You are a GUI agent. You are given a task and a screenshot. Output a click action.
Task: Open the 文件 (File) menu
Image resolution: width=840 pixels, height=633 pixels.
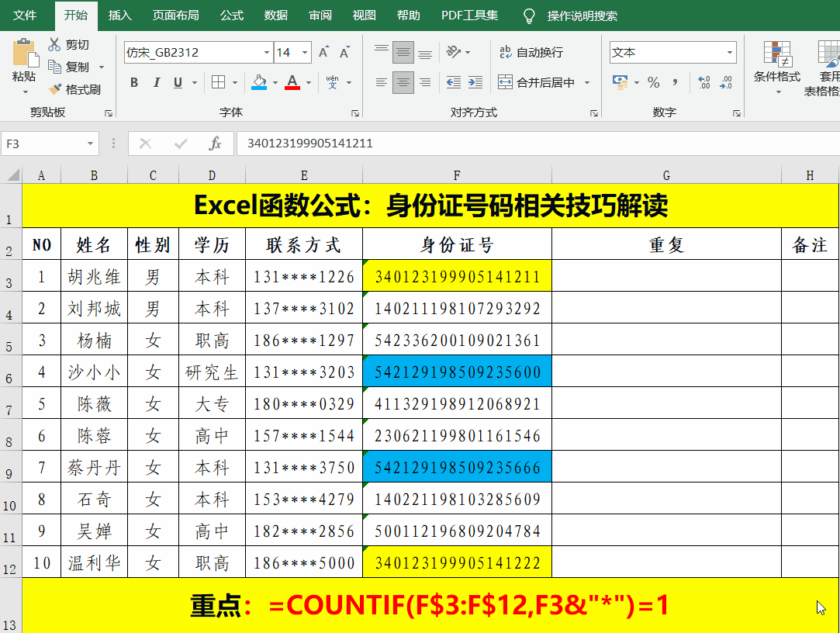coord(25,15)
